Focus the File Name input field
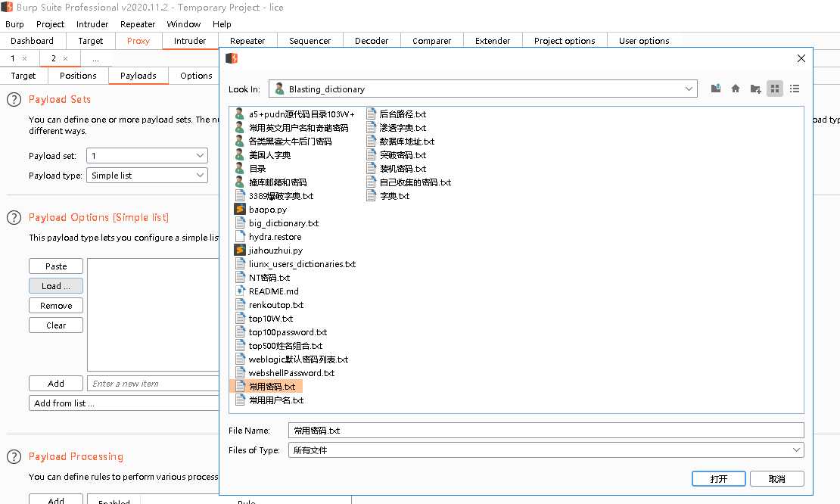This screenshot has height=504, width=840. tap(546, 431)
